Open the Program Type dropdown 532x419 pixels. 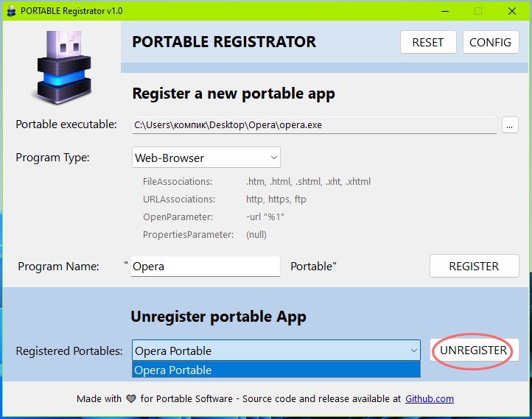(206, 158)
